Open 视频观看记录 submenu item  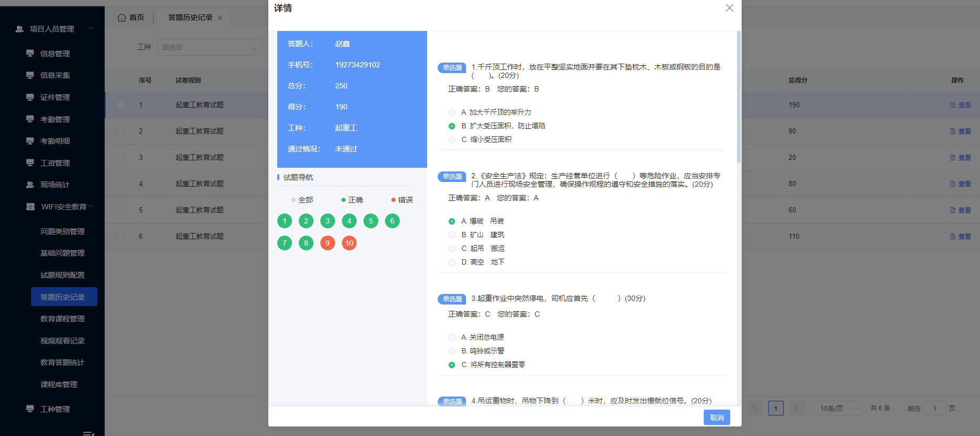62,341
